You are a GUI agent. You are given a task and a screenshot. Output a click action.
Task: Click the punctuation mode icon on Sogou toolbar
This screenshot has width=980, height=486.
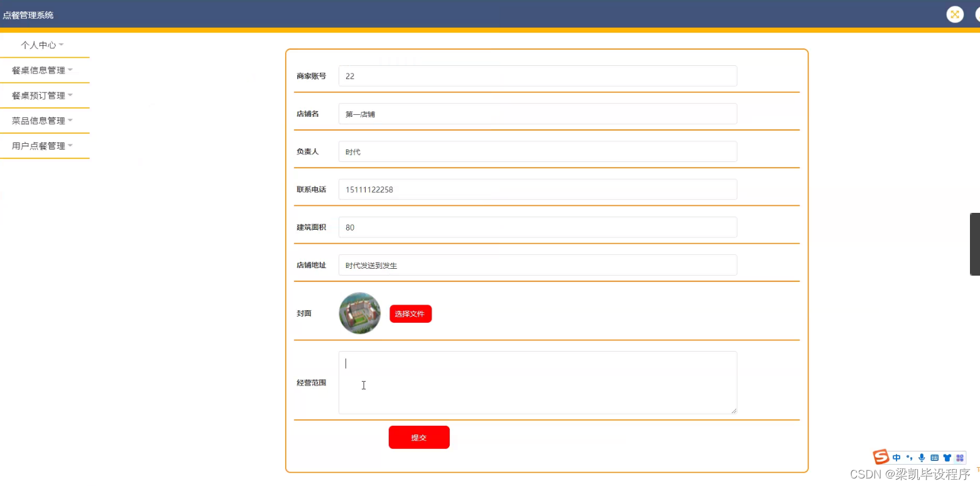click(x=909, y=457)
